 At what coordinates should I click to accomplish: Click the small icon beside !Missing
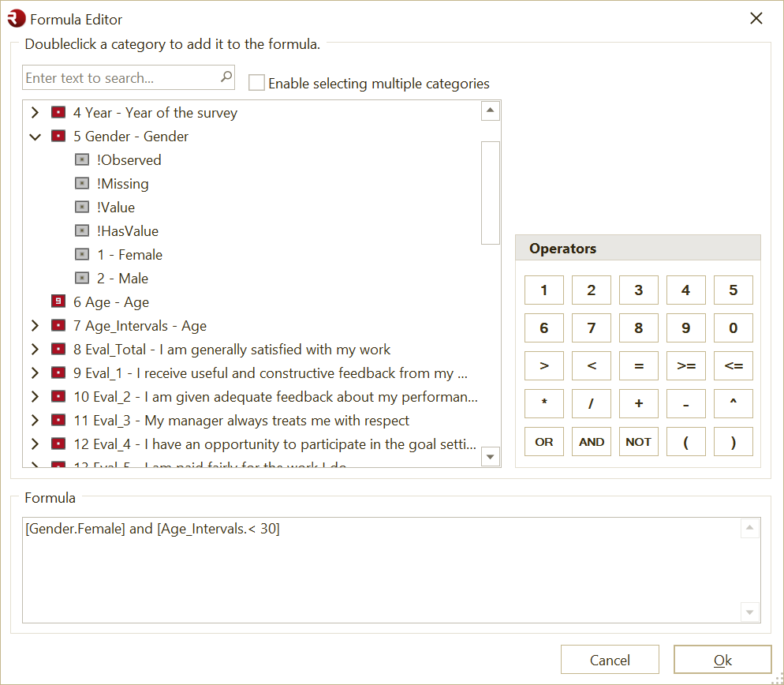point(83,183)
